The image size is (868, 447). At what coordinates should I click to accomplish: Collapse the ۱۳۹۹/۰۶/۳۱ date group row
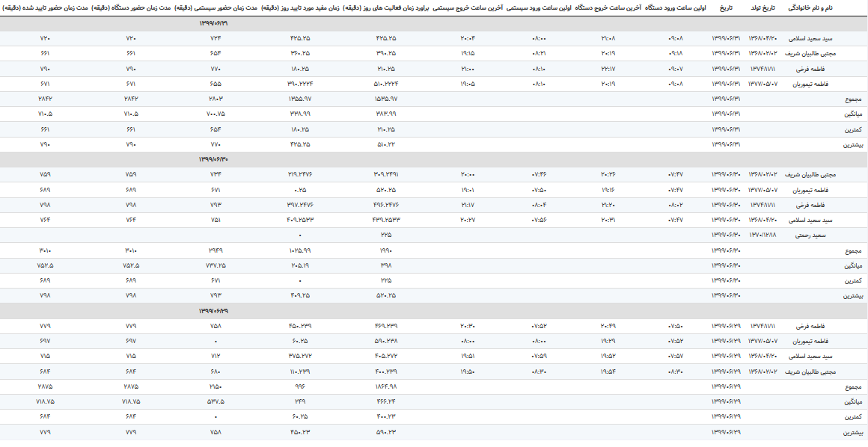212,23
